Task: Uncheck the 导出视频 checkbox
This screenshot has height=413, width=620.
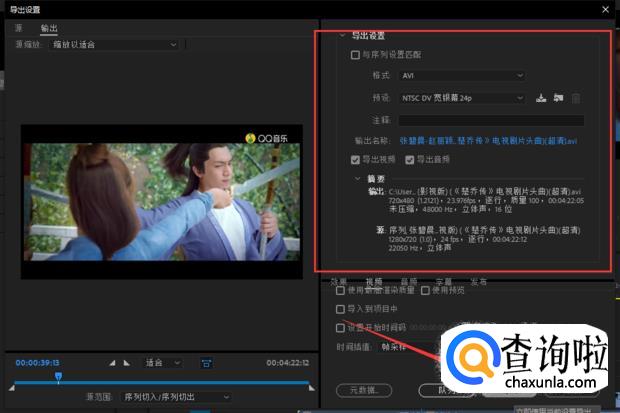Action: (355, 159)
